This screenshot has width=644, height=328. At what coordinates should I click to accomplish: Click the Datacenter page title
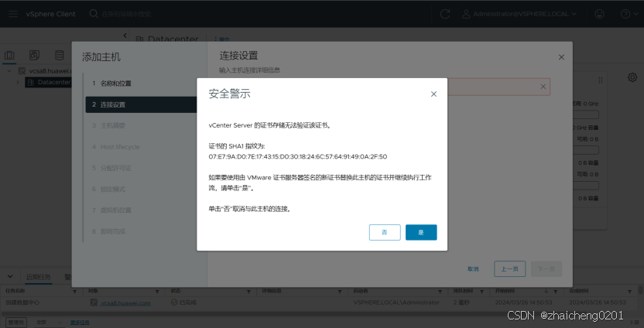pyautogui.click(x=173, y=39)
